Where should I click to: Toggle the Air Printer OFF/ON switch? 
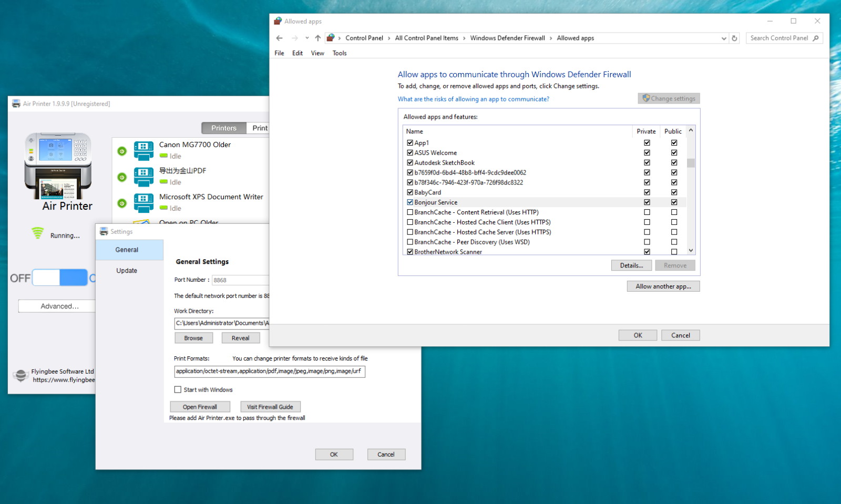(x=60, y=277)
